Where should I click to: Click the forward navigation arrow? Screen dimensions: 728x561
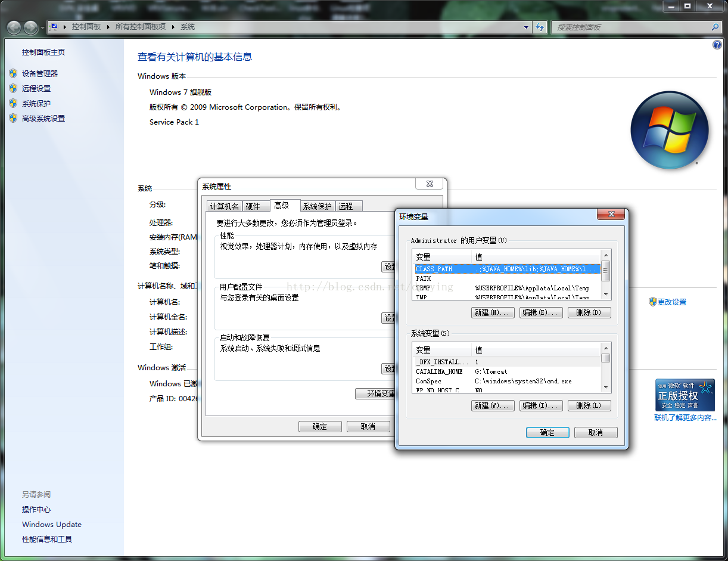[30, 27]
